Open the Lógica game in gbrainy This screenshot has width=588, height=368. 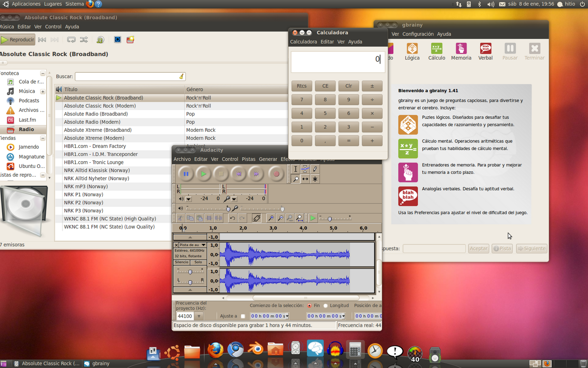point(412,52)
